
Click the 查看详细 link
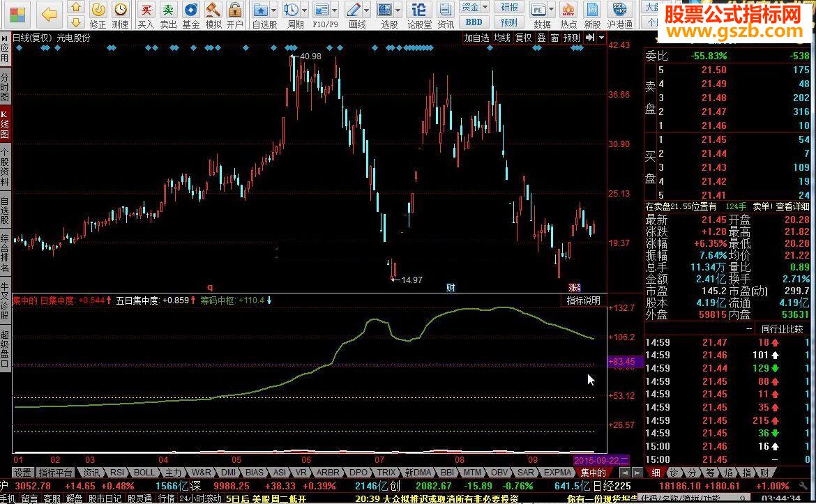click(792, 206)
